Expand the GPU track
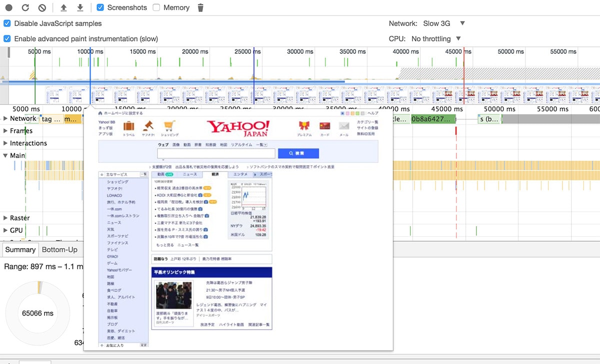600x364 pixels. tap(5, 231)
